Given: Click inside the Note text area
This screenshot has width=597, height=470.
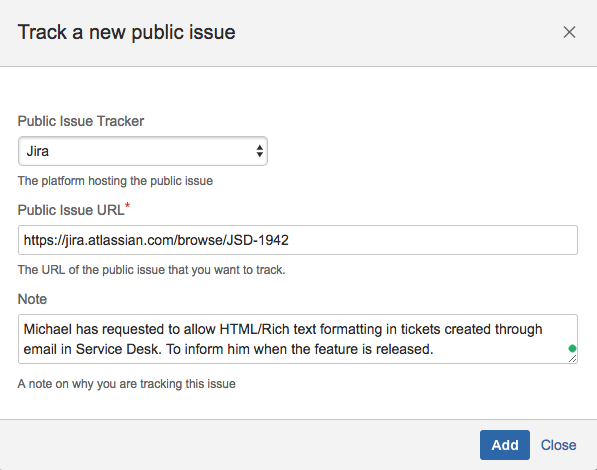Looking at the screenshot, I should (x=298, y=339).
